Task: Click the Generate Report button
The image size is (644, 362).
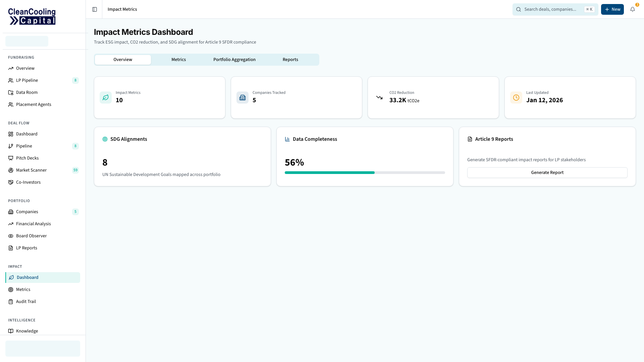Action: [547, 172]
